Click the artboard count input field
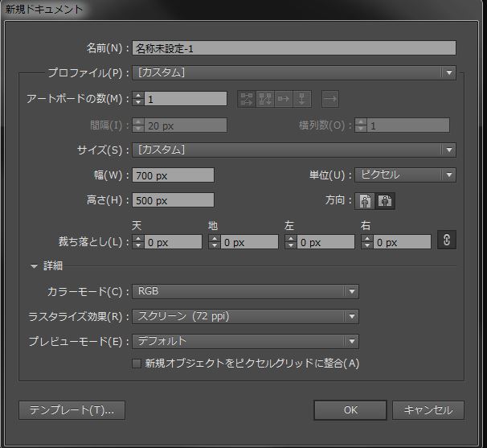 pos(186,99)
